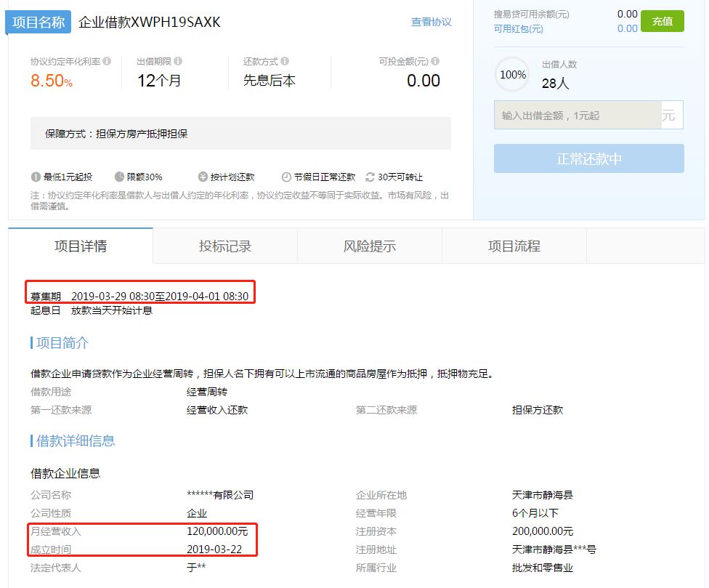Open the 投标记录 tab

pos(225,246)
